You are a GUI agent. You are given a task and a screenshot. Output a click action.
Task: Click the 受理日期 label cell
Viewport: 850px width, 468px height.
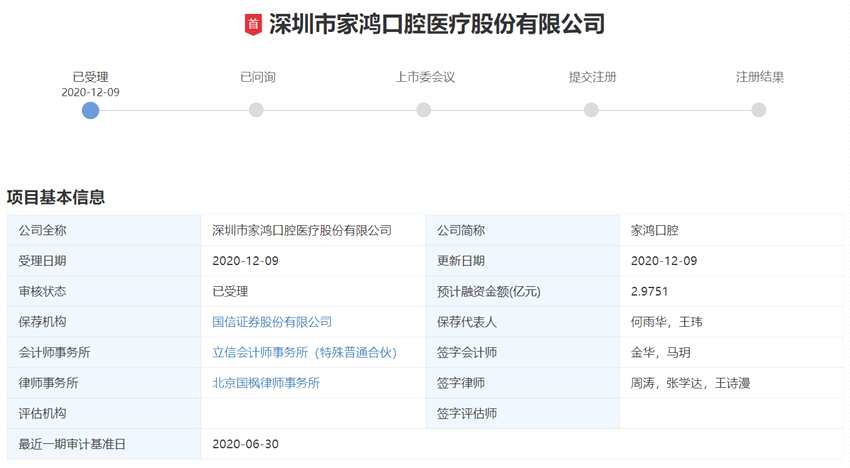104,261
